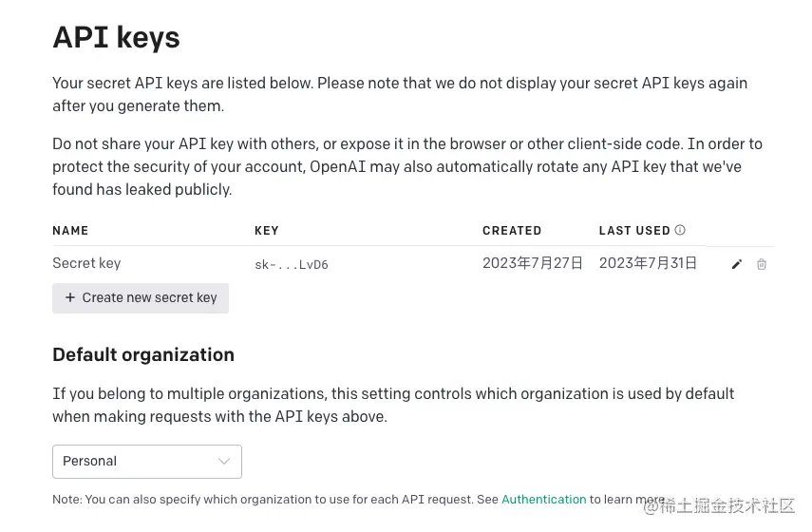The width and height of the screenshot is (812, 532).
Task: Delete Secret key using the trash icon
Action: point(762,264)
